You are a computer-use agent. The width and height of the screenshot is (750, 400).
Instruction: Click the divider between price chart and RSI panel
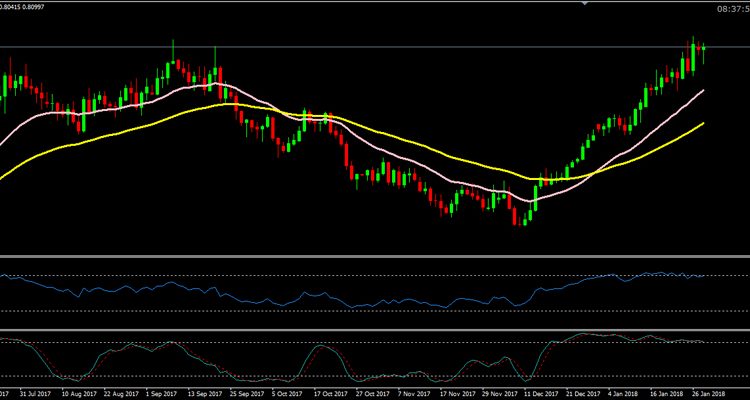point(375,257)
